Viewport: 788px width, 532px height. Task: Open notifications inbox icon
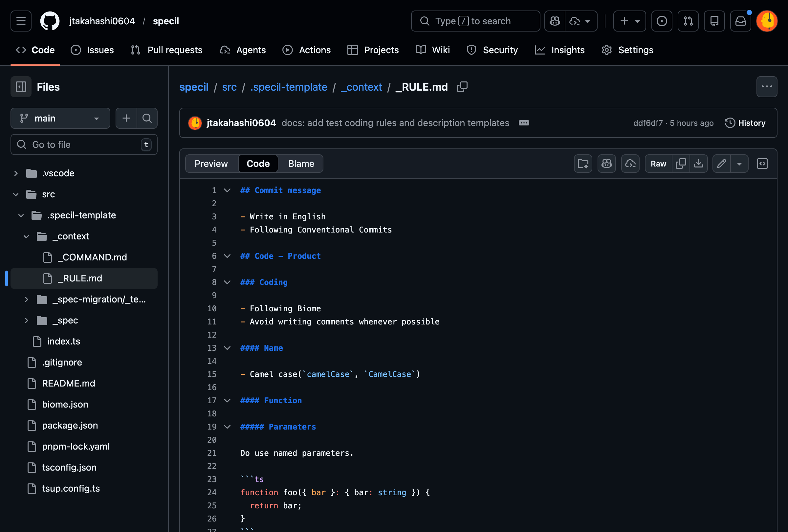pos(740,21)
